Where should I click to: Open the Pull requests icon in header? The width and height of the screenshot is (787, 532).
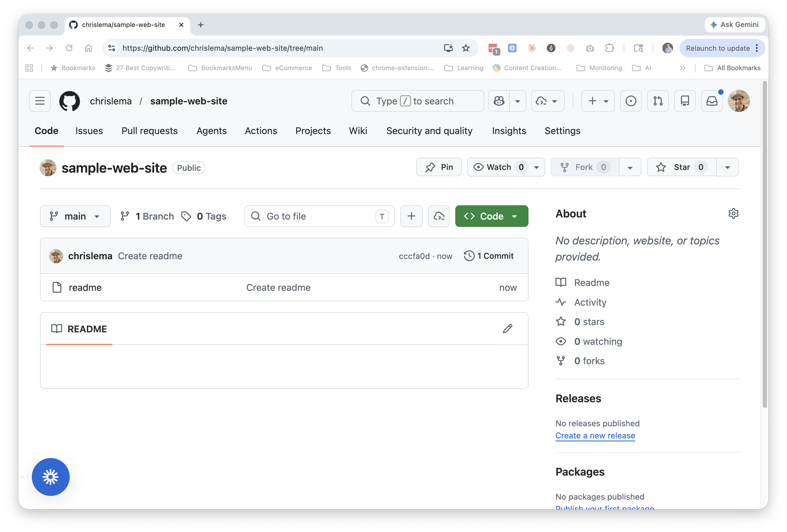[658, 101]
